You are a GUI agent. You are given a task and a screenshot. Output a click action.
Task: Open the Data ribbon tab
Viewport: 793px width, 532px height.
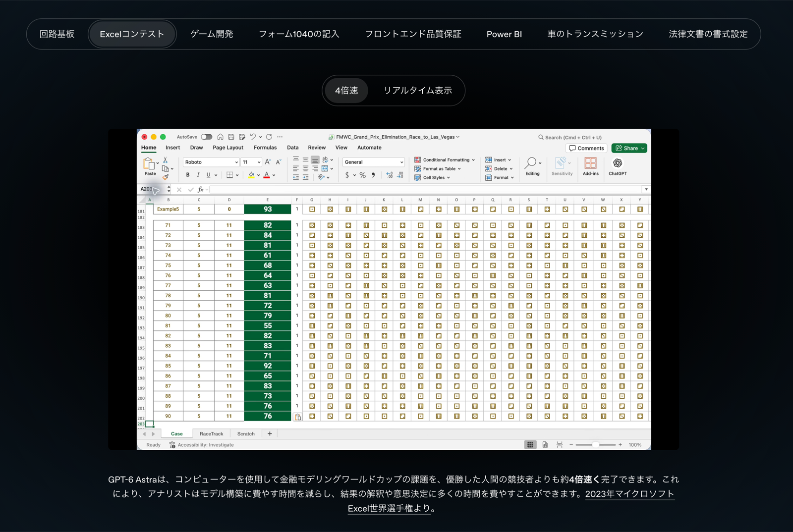pos(293,148)
